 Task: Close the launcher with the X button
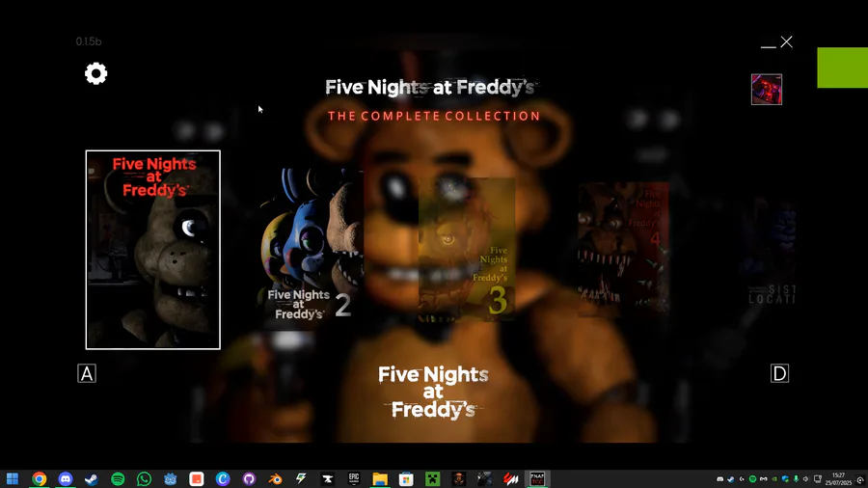tap(787, 42)
